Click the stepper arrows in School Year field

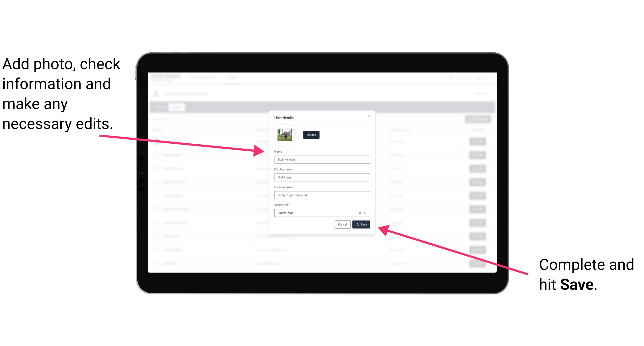(x=366, y=213)
